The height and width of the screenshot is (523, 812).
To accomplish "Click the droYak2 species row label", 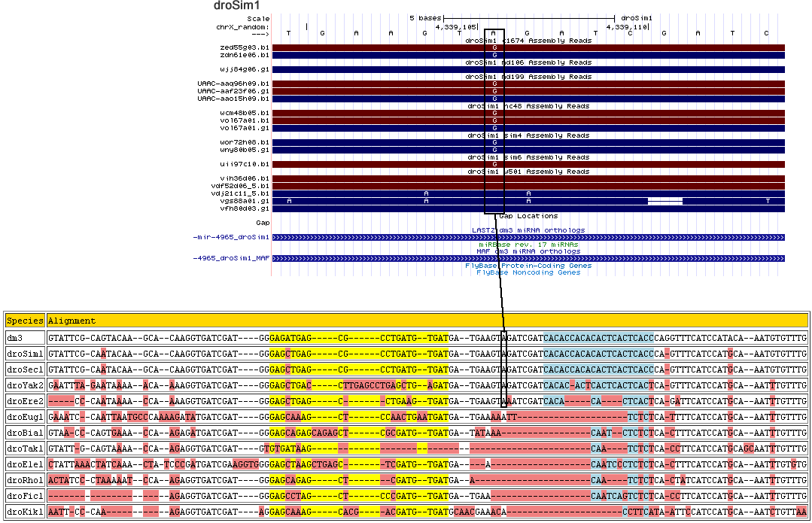I will point(25,385).
